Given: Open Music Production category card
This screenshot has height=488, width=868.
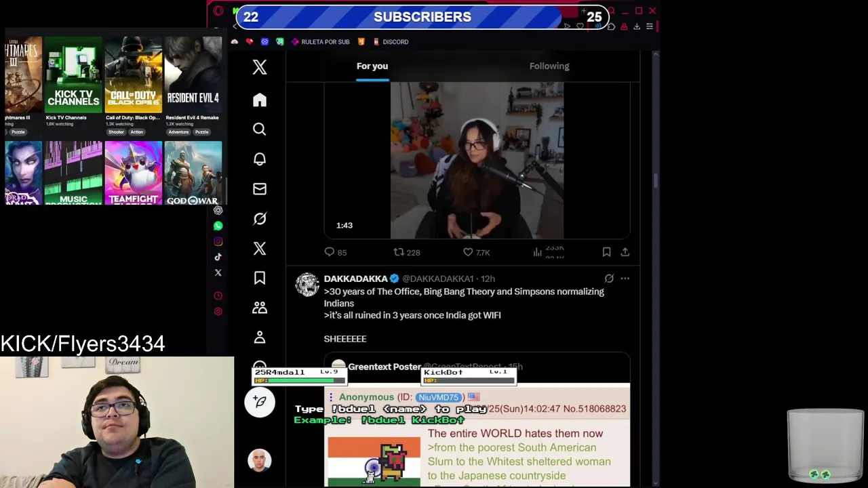Looking at the screenshot, I should pyautogui.click(x=73, y=173).
